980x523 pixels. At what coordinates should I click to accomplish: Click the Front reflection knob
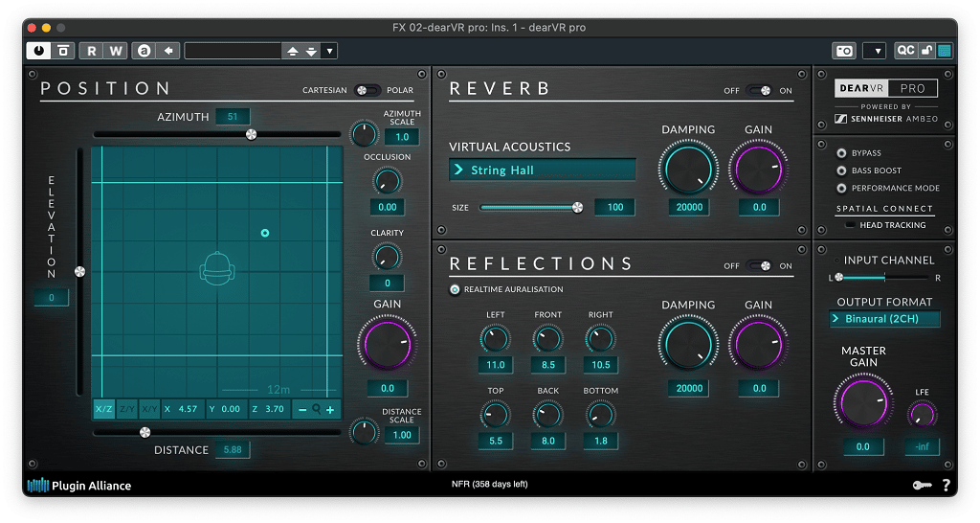click(547, 338)
